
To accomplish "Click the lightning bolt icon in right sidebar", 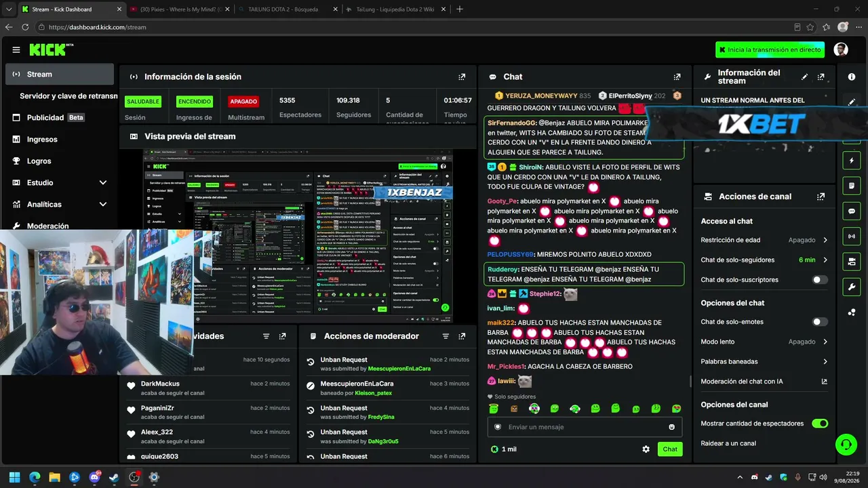I will pos(852,161).
